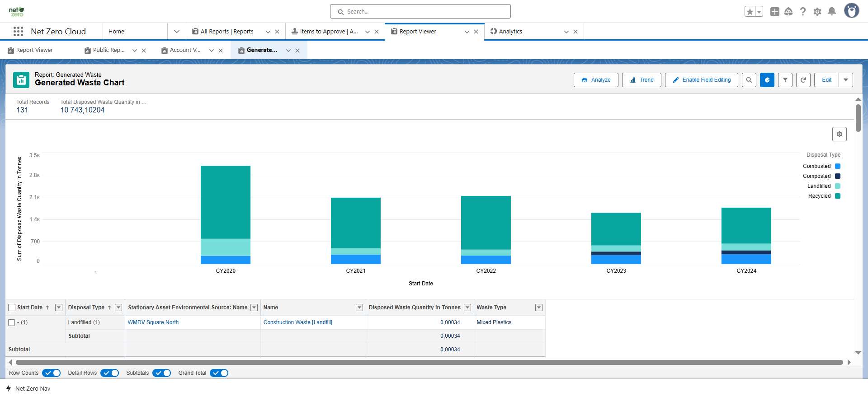Click the Combusted legend swatch
Viewport: 868px width, 396px height.
click(x=838, y=166)
